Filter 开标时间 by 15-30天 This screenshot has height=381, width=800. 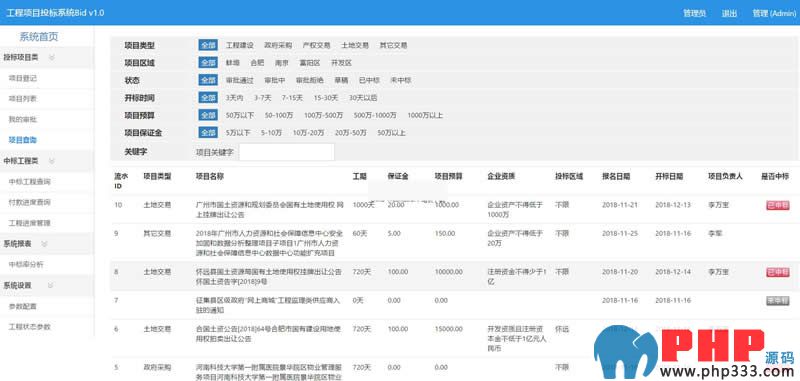(x=326, y=97)
